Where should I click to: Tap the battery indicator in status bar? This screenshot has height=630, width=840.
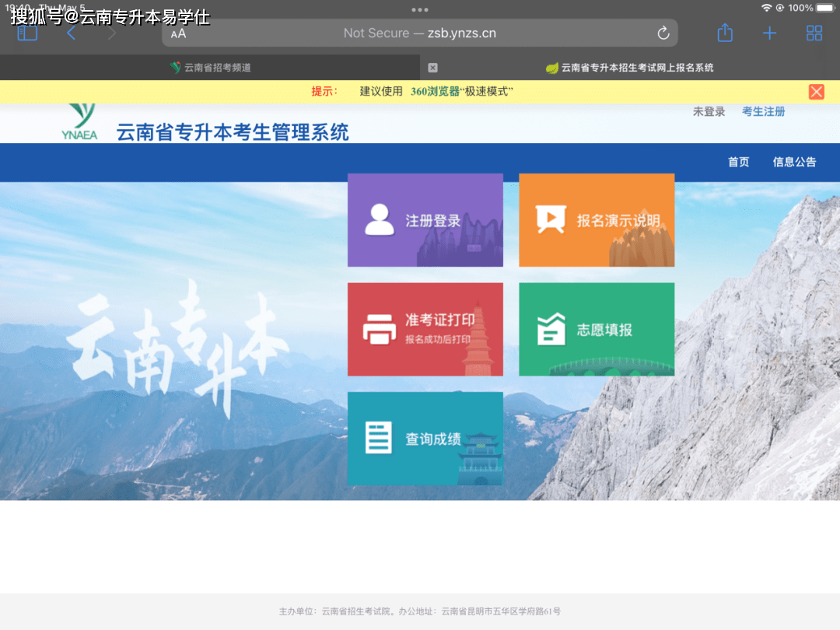(825, 8)
